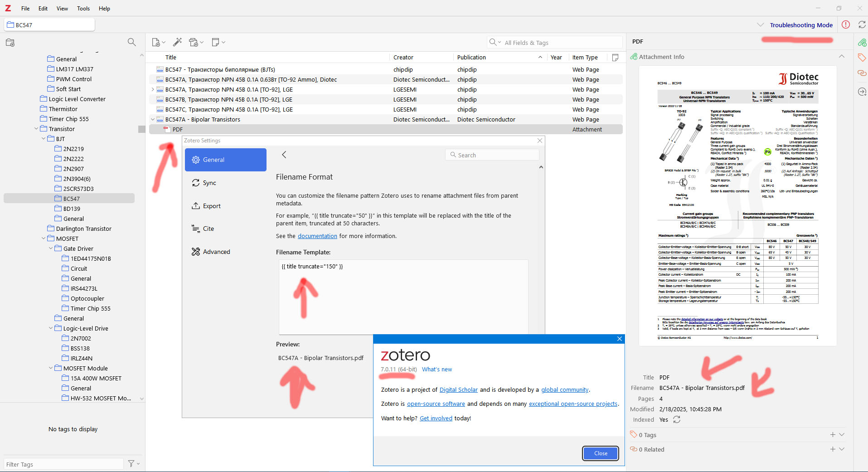This screenshot has height=472, width=868.
Task: Click in the Filename Template text box
Action: point(403,297)
